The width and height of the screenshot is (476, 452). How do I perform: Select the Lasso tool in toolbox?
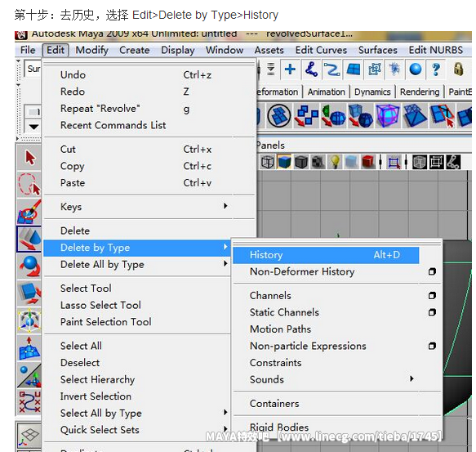[x=29, y=184]
